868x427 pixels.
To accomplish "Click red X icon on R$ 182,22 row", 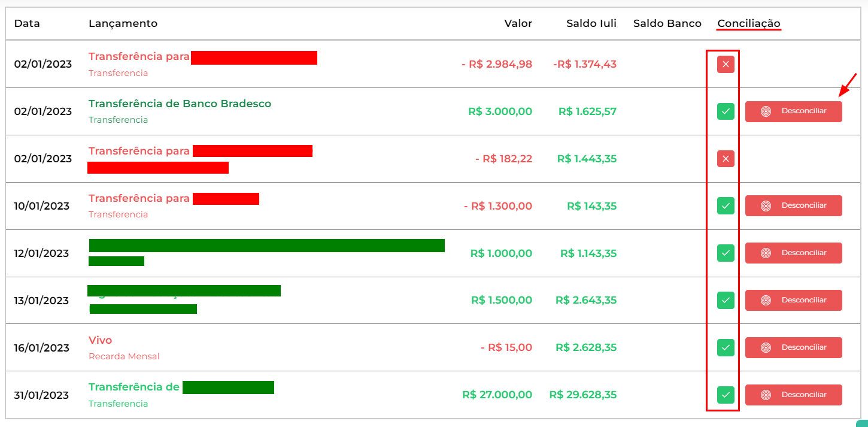I will [x=726, y=159].
